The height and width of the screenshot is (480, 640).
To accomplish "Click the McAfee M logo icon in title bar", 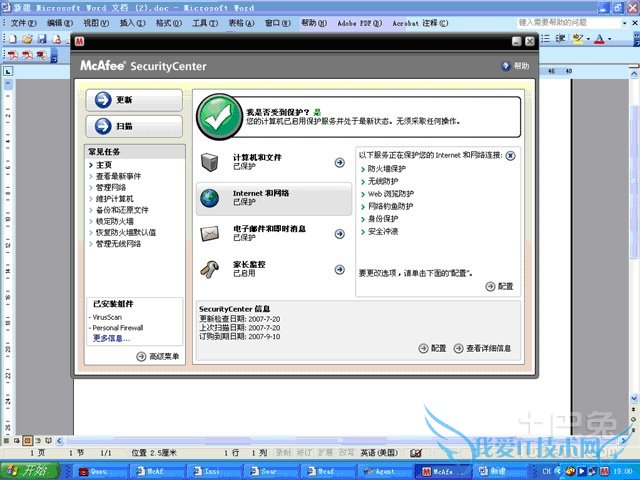I will tap(80, 41).
